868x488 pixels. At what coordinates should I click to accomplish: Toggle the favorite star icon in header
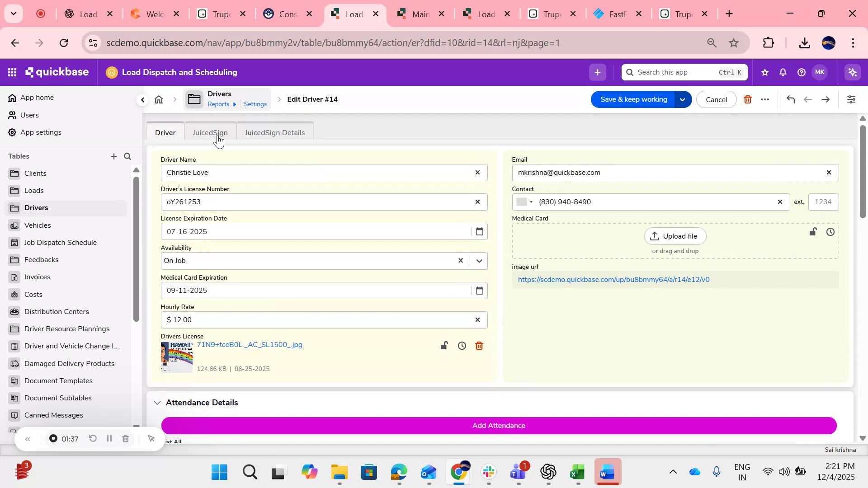(764, 72)
